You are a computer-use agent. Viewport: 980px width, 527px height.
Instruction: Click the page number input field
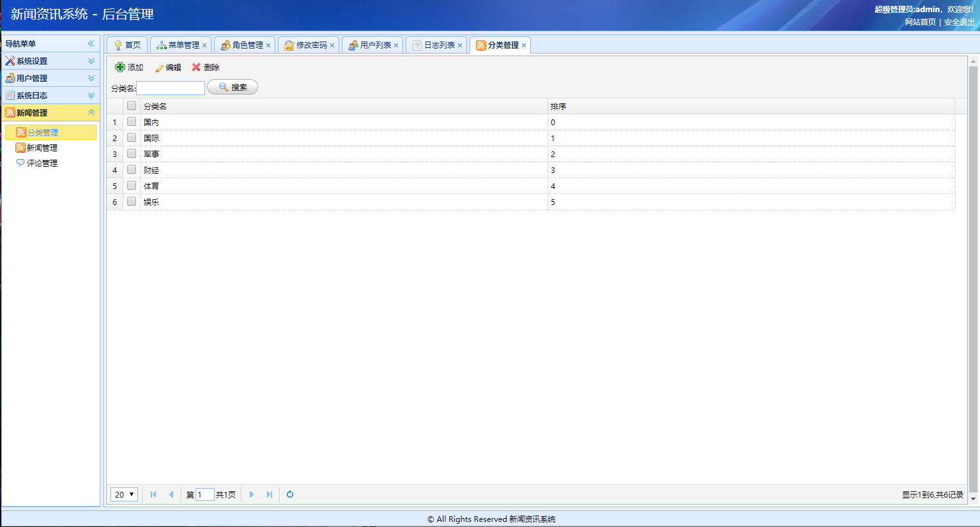point(204,494)
